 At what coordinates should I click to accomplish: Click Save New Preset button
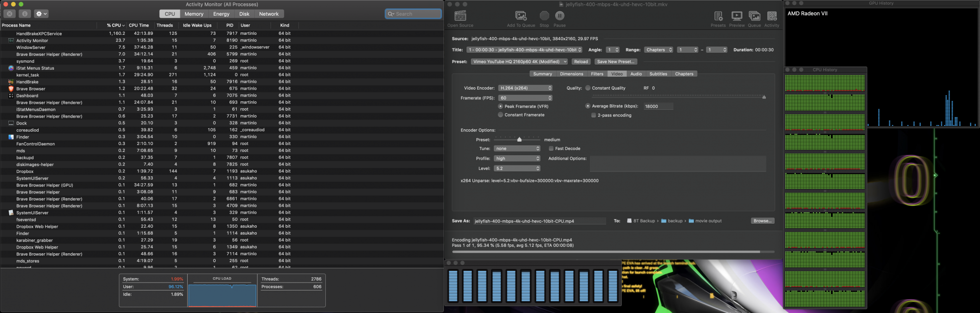tap(615, 62)
